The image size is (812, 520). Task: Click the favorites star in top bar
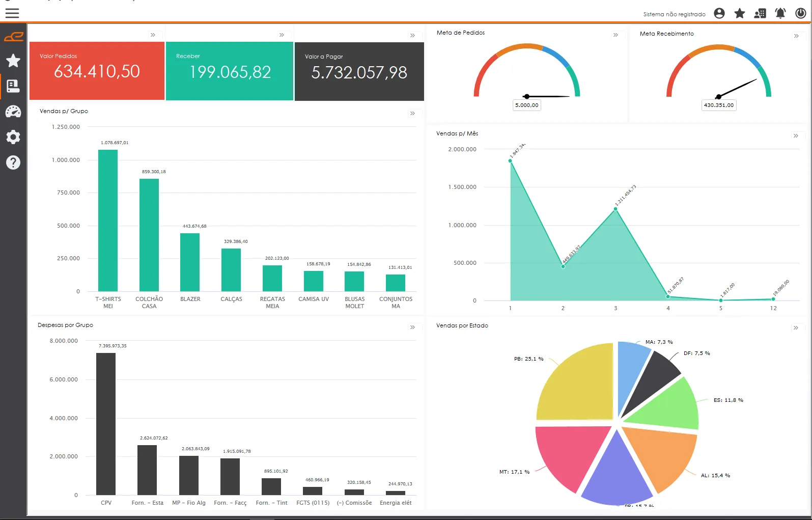click(740, 13)
